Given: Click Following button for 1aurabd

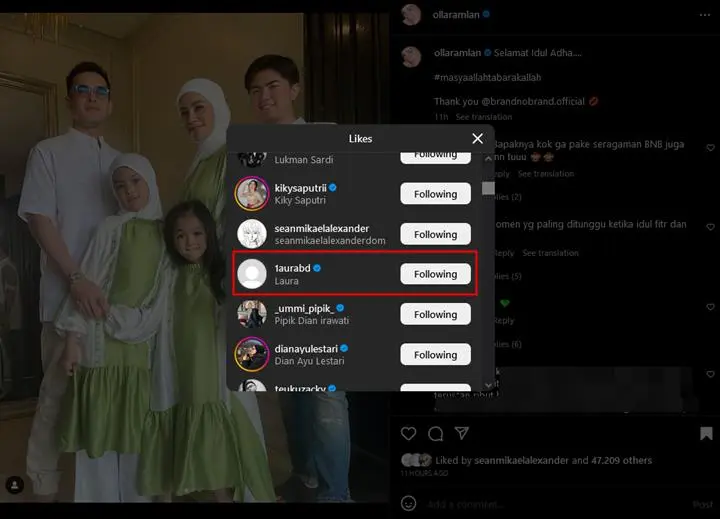Looking at the screenshot, I should pyautogui.click(x=435, y=274).
